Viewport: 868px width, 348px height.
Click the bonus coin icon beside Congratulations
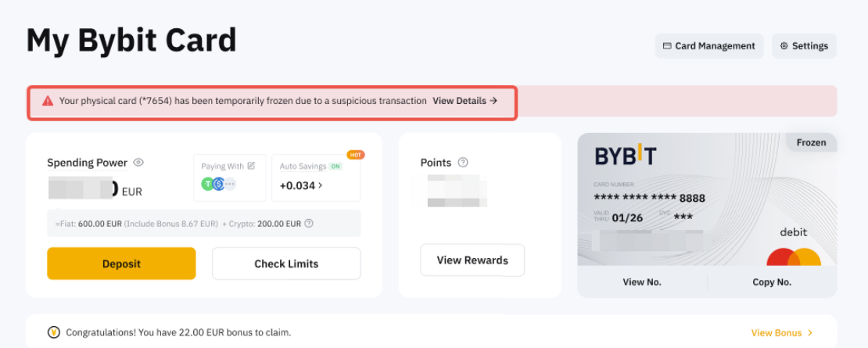point(54,332)
